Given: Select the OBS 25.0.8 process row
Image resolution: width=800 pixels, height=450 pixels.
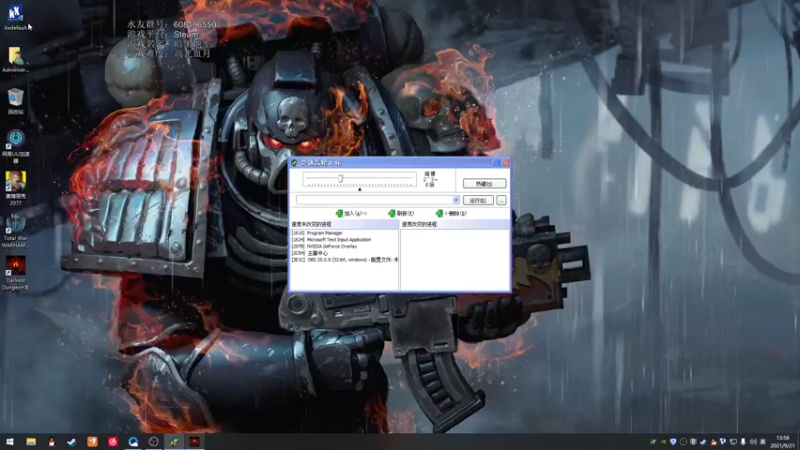Looking at the screenshot, I should point(344,260).
